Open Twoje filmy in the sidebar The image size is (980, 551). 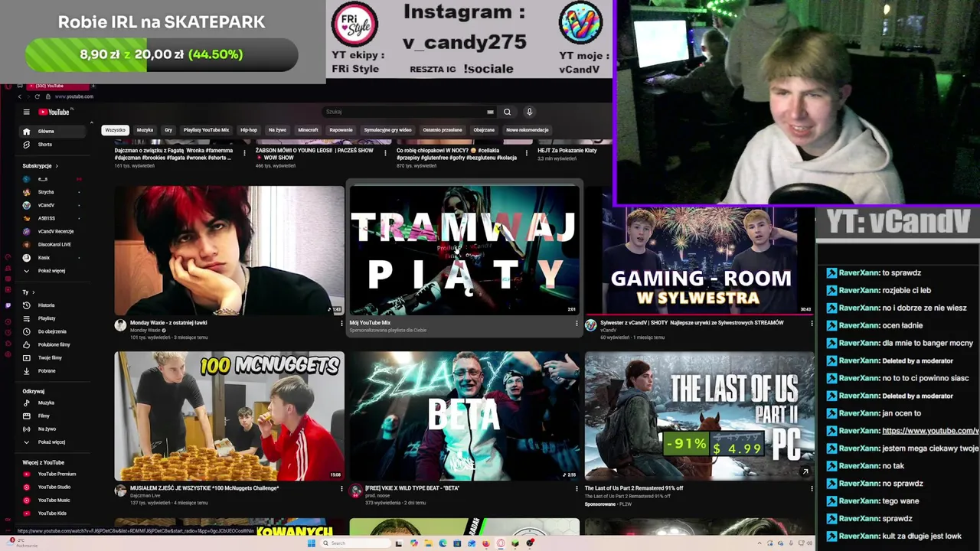[54, 357]
